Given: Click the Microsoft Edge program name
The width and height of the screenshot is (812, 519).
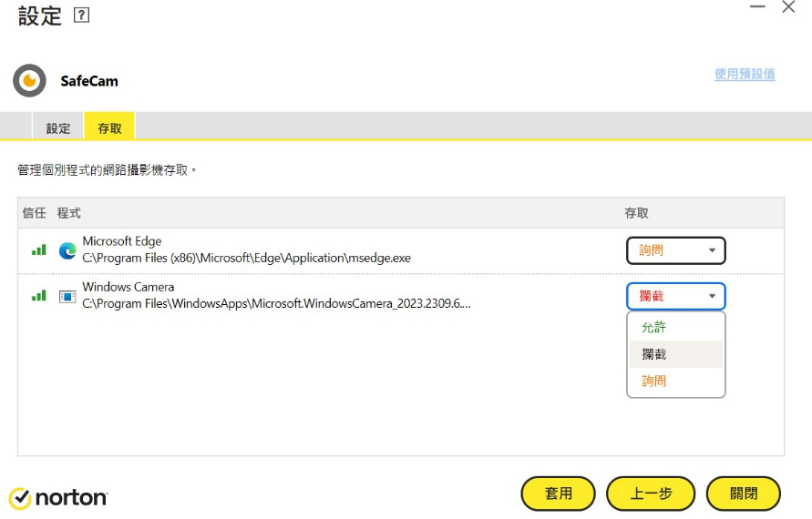Looking at the screenshot, I should tap(122, 241).
